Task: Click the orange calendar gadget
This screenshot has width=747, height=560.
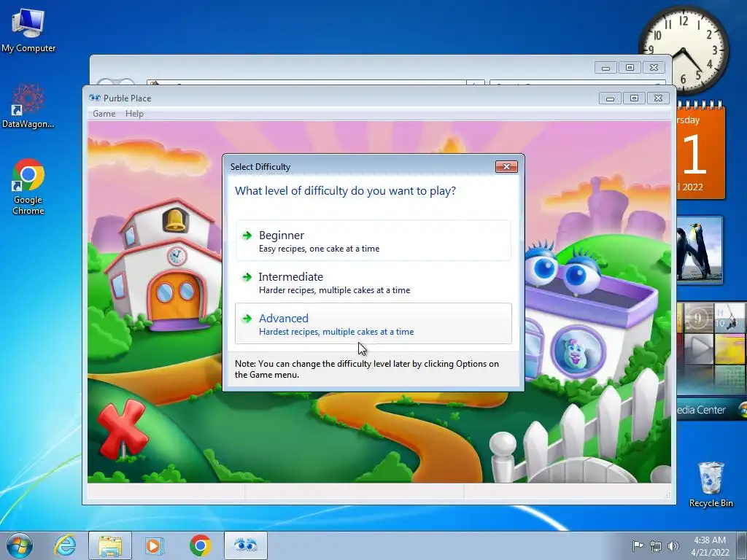Action: coord(701,150)
